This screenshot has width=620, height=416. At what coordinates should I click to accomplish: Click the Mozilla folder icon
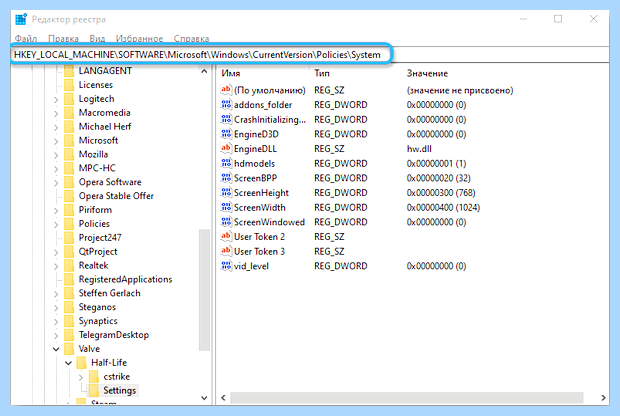[69, 154]
